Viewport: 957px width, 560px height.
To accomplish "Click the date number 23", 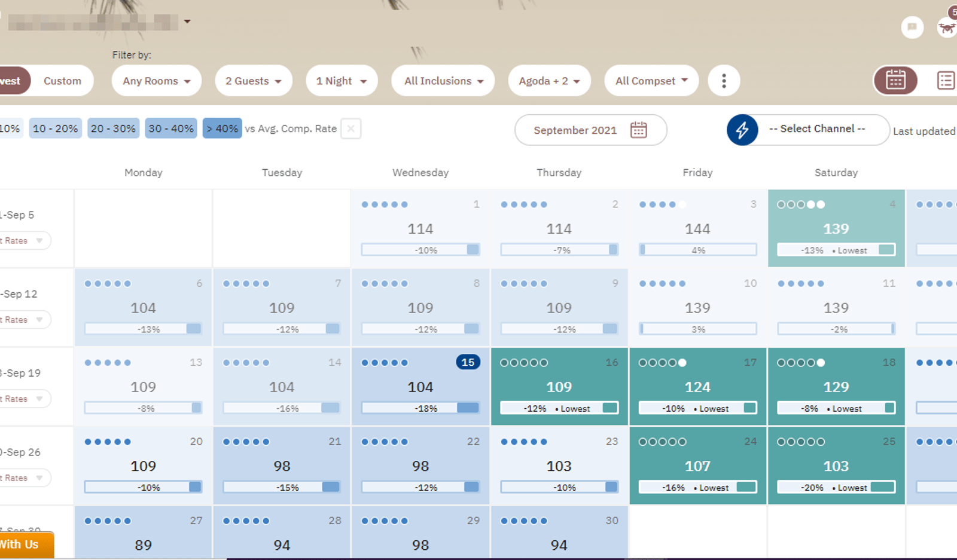I will coord(612,441).
